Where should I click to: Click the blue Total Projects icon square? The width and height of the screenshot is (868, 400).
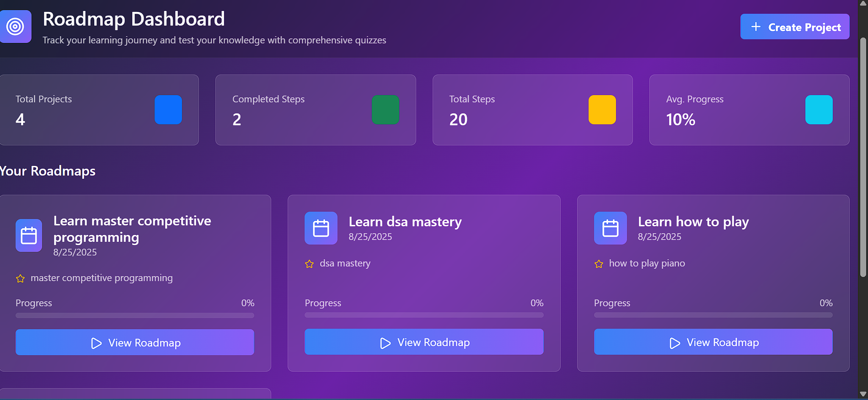[168, 110]
